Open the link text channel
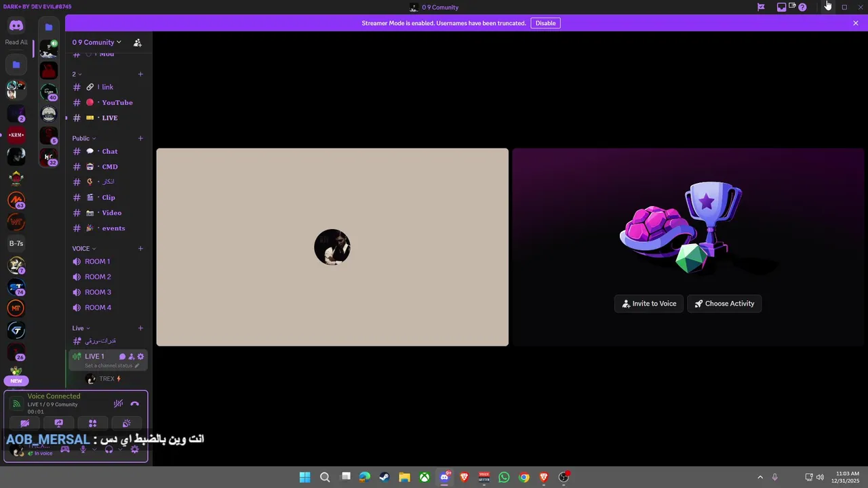This screenshot has height=488, width=868. (x=108, y=87)
